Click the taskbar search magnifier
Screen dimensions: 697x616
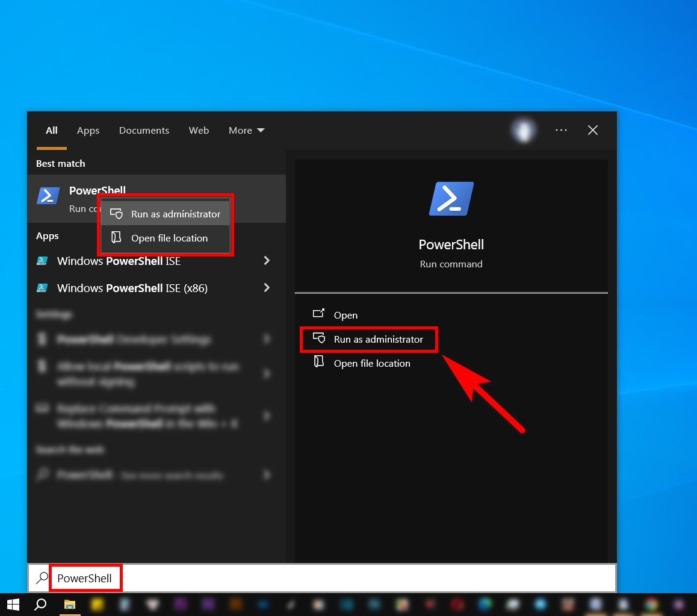40,605
